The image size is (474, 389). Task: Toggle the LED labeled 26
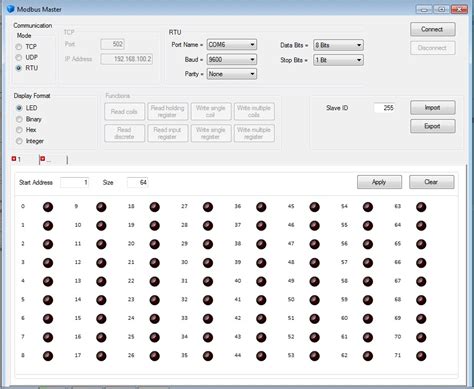(x=154, y=356)
